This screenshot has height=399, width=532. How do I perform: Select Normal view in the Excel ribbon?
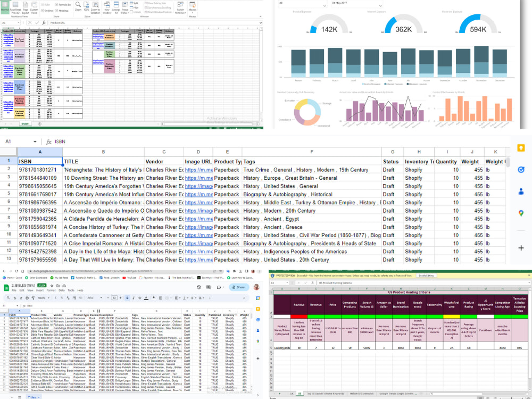pos(5,7)
